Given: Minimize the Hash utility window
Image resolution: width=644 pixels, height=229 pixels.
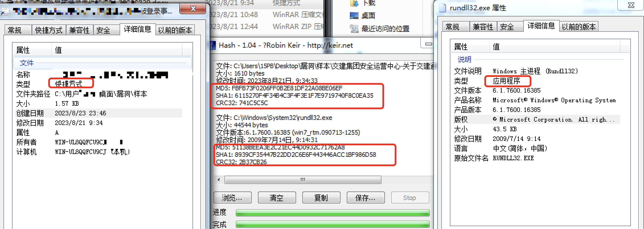Looking at the screenshot, I should tap(428, 44).
